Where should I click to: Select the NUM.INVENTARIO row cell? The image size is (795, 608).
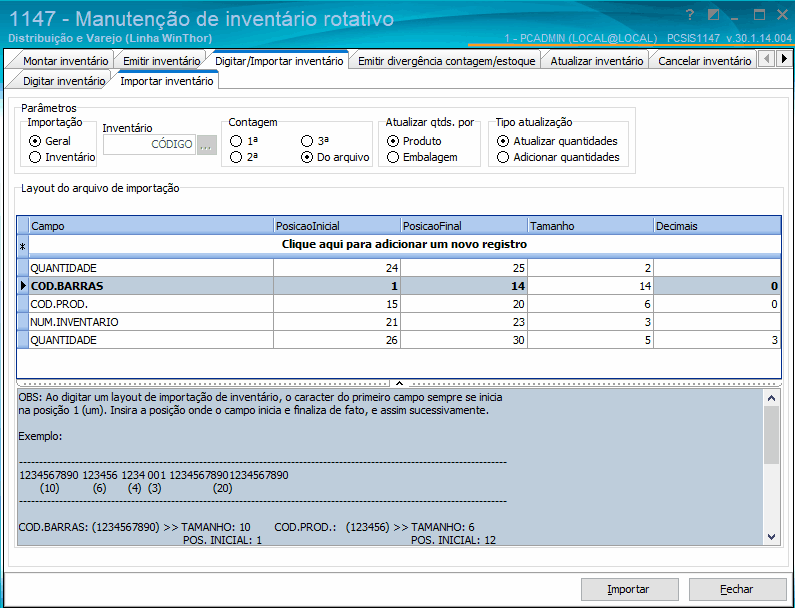pos(151,322)
